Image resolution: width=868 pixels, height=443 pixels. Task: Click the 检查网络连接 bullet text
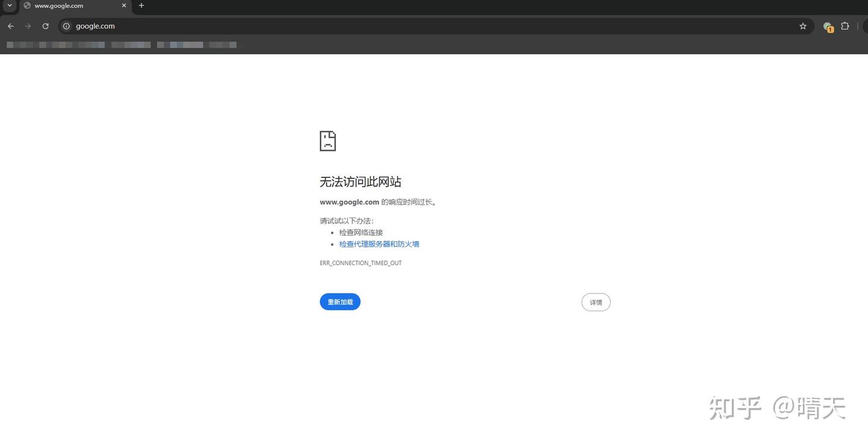pos(361,233)
